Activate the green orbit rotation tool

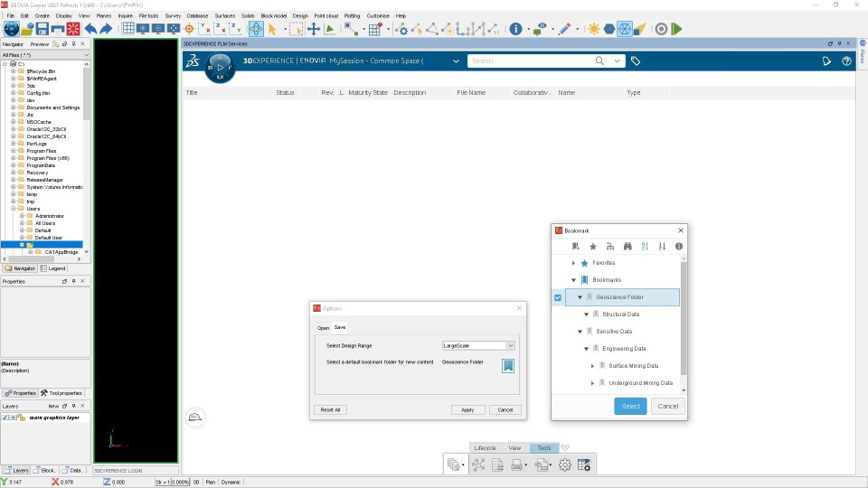tap(256, 29)
